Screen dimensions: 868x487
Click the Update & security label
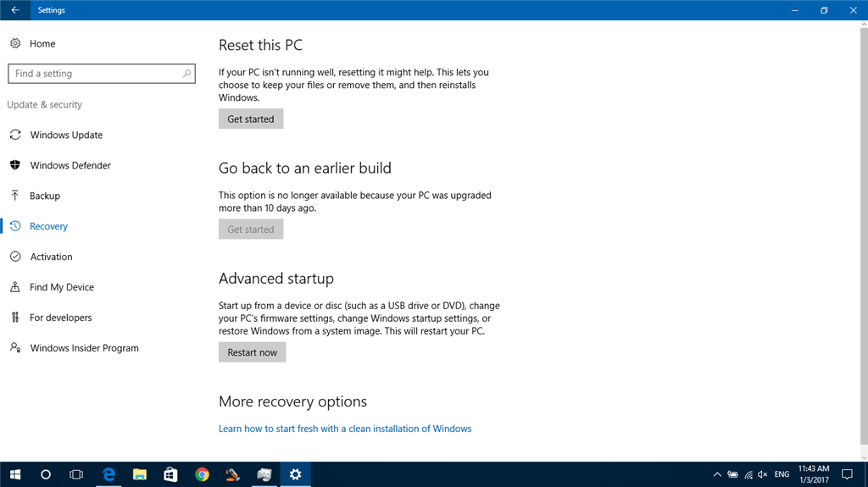pyautogui.click(x=44, y=104)
